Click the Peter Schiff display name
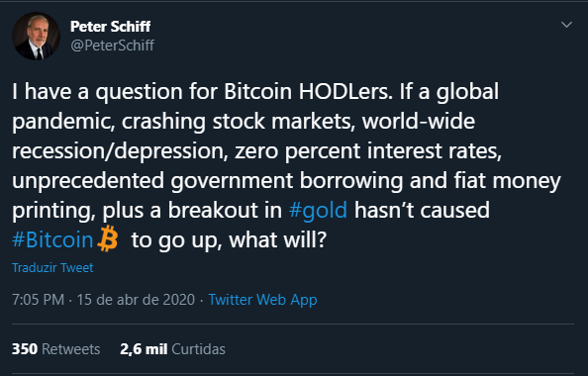Screen dimensions: 588x376 click(110, 27)
